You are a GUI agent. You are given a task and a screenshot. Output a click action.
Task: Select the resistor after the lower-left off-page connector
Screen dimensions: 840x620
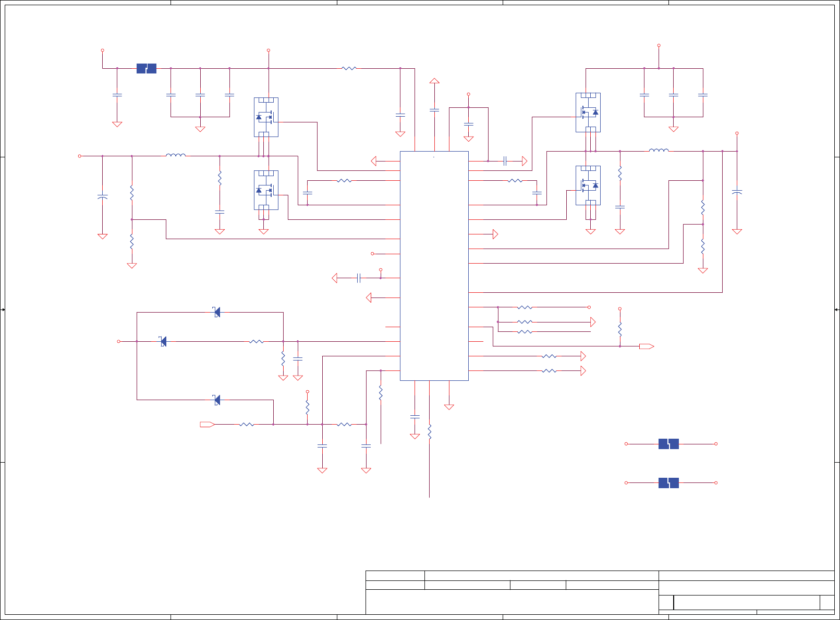tap(247, 425)
